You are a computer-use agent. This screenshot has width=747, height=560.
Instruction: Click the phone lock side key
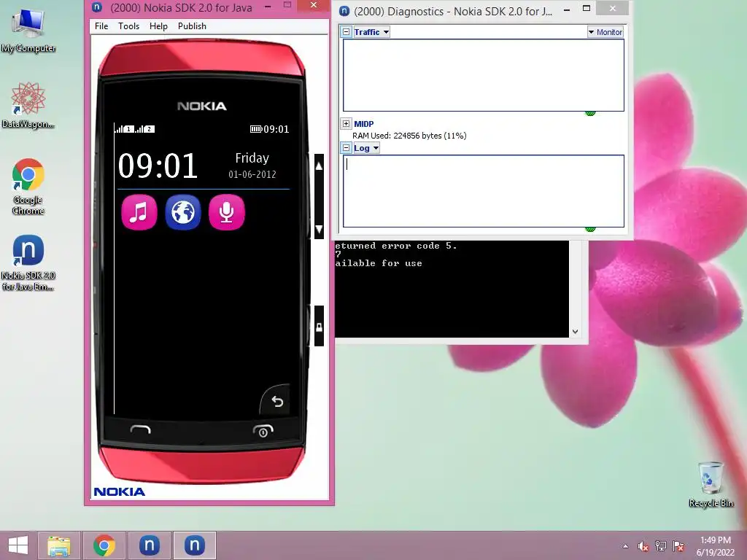coord(320,327)
